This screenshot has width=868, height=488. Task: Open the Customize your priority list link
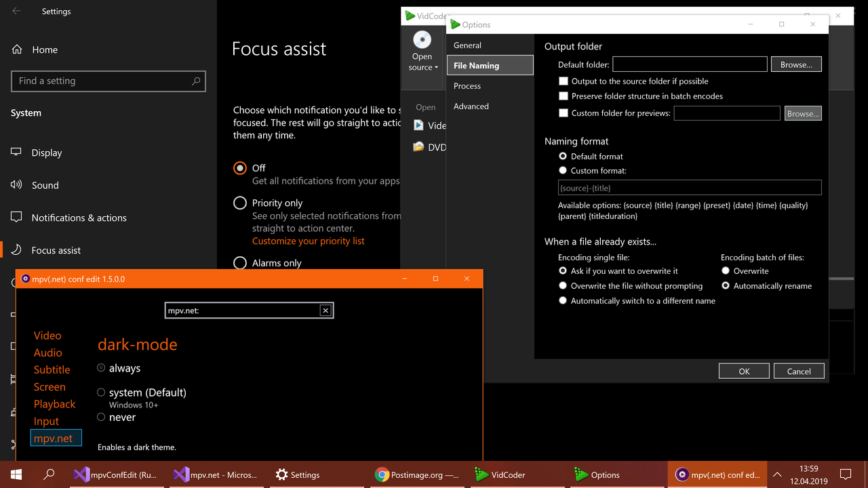(308, 241)
